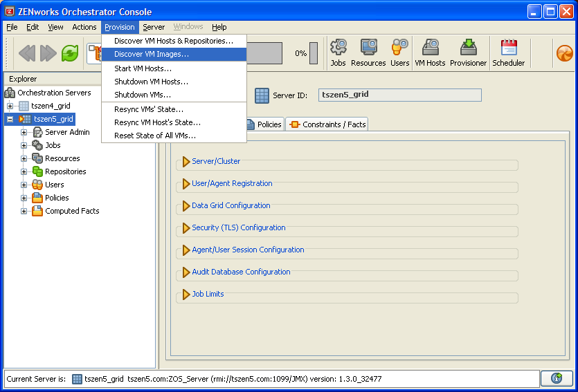
Task: Expand the Policies tree node
Action: [x=24, y=198]
